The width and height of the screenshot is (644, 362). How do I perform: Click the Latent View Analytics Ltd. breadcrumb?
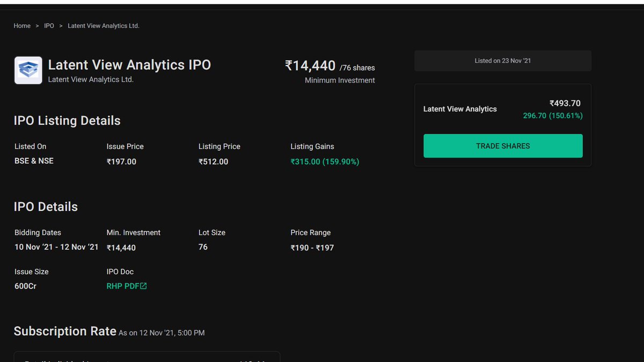pos(104,26)
